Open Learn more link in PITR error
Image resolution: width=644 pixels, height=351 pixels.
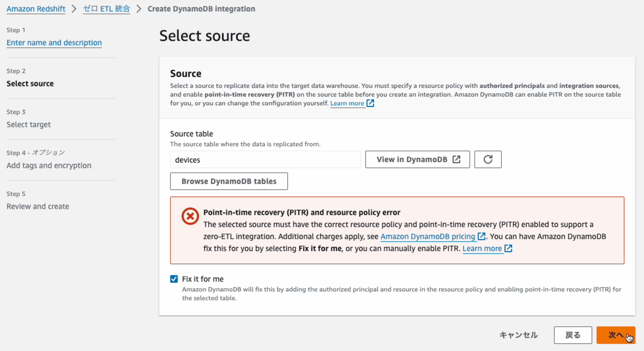pyautogui.click(x=482, y=249)
